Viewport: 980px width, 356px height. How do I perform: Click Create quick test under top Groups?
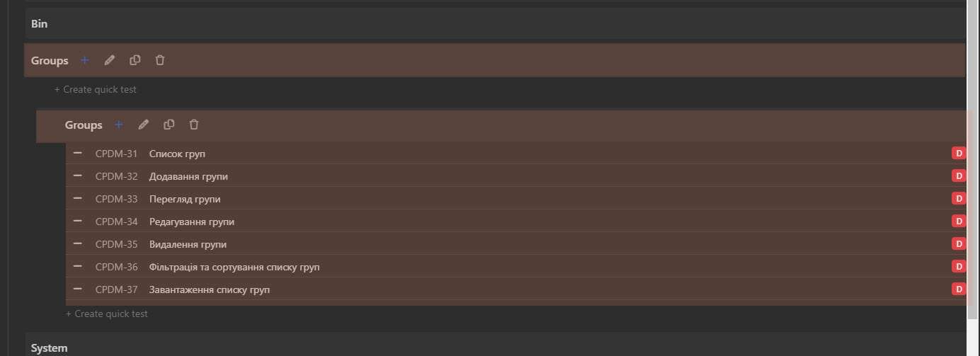[96, 90]
